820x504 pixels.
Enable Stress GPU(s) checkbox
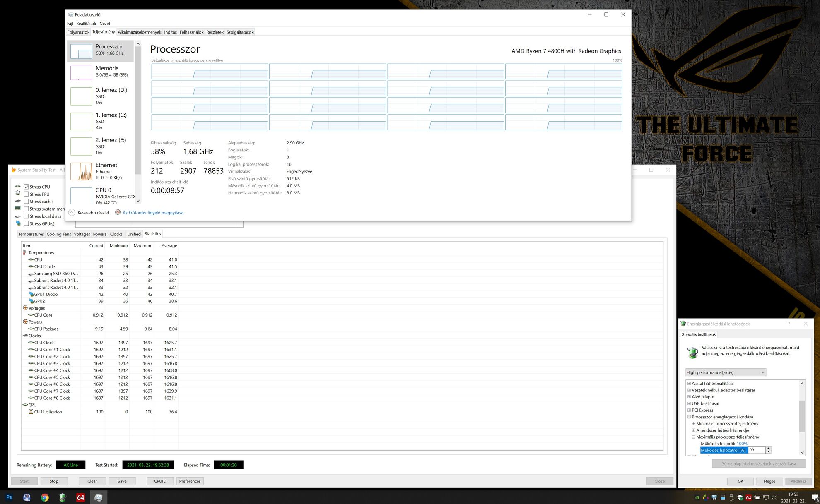(x=26, y=223)
